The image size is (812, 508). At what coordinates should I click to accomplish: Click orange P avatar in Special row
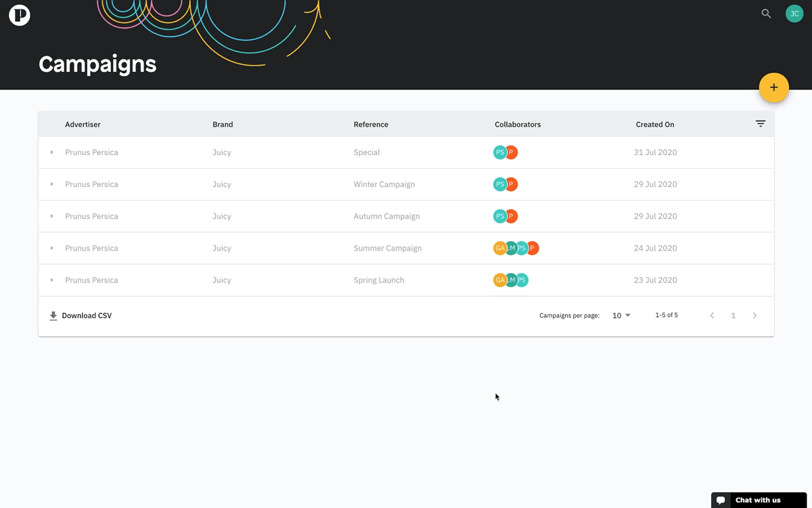coord(512,152)
